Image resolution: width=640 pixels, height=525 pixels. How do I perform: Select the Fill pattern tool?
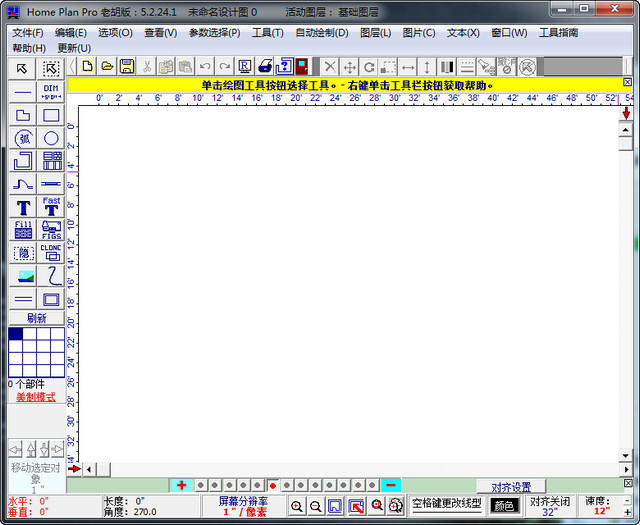point(22,230)
